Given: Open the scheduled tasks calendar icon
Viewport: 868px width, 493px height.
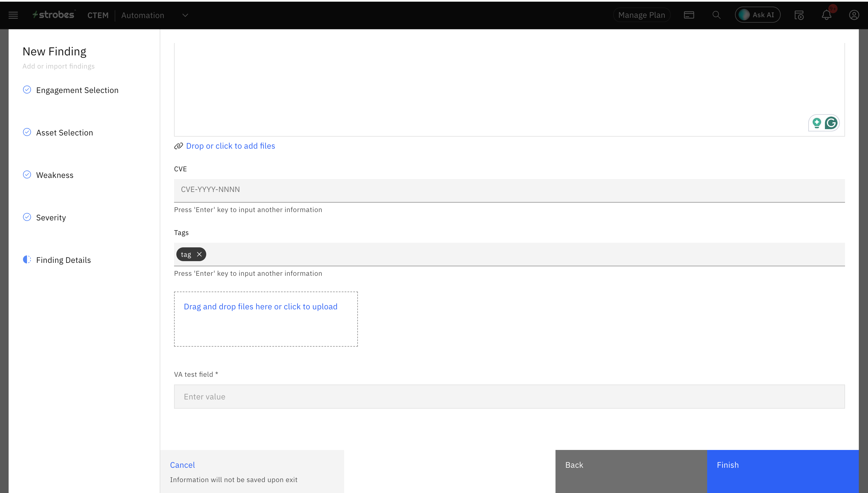Looking at the screenshot, I should point(799,15).
